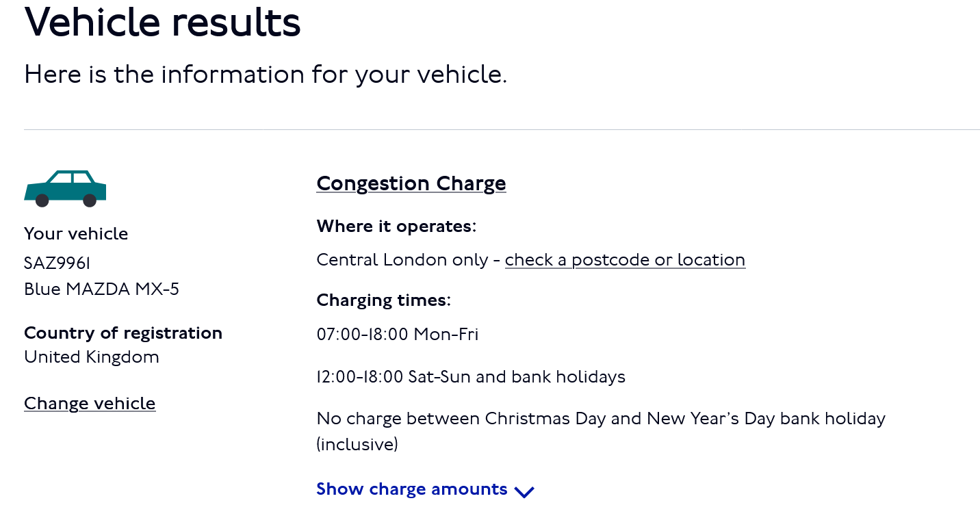Follow the check a postcode or location link

coord(625,260)
